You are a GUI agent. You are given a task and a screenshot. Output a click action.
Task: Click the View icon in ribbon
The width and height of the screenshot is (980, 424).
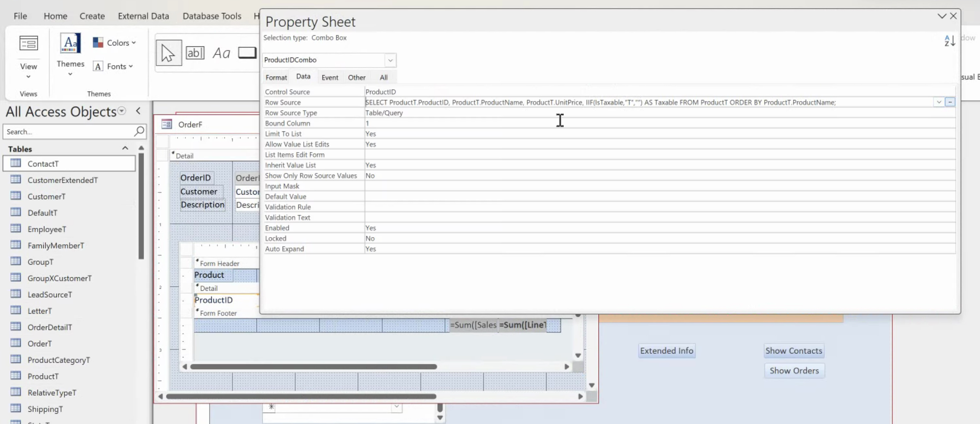(28, 43)
